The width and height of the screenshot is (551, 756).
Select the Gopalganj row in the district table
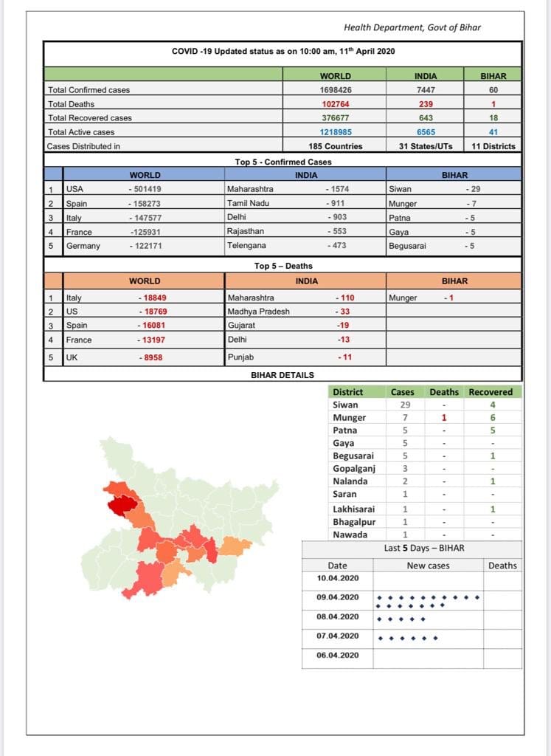pos(426,469)
